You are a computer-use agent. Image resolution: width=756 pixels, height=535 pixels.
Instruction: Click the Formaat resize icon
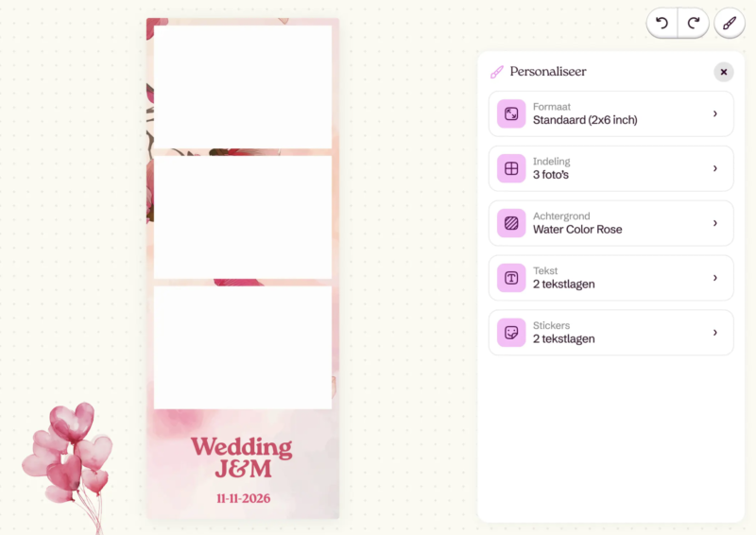[511, 113]
